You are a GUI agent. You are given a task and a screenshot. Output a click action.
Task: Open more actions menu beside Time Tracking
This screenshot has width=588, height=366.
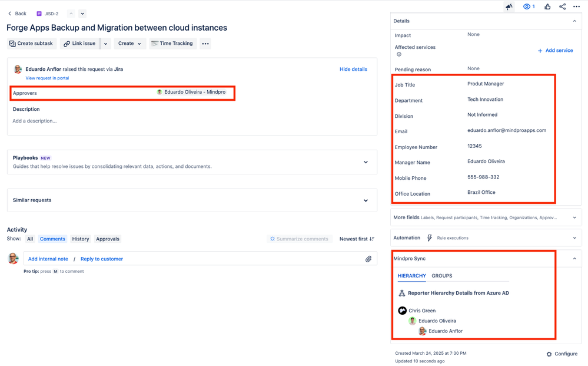pos(205,44)
